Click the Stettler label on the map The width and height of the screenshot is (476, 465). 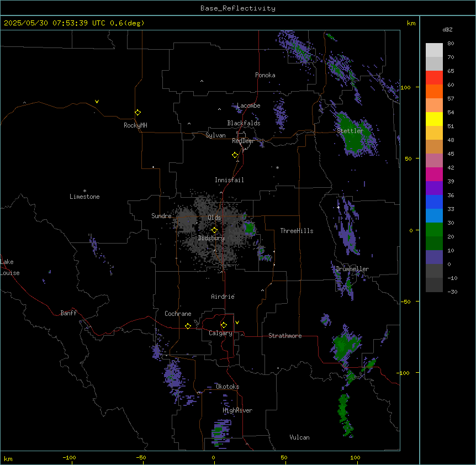point(350,131)
